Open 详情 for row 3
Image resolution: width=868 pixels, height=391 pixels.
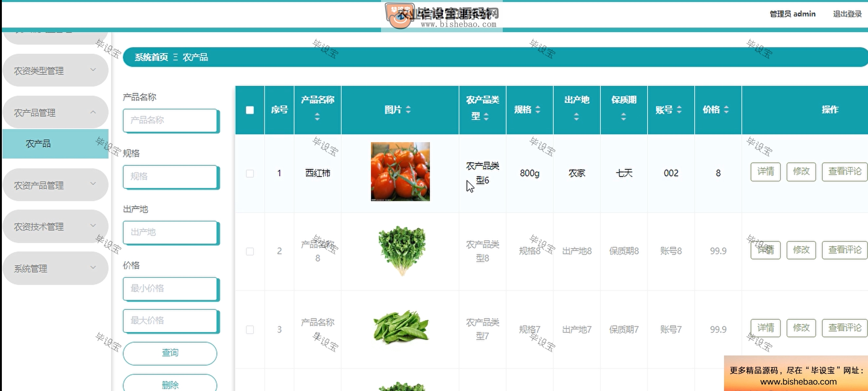(765, 328)
